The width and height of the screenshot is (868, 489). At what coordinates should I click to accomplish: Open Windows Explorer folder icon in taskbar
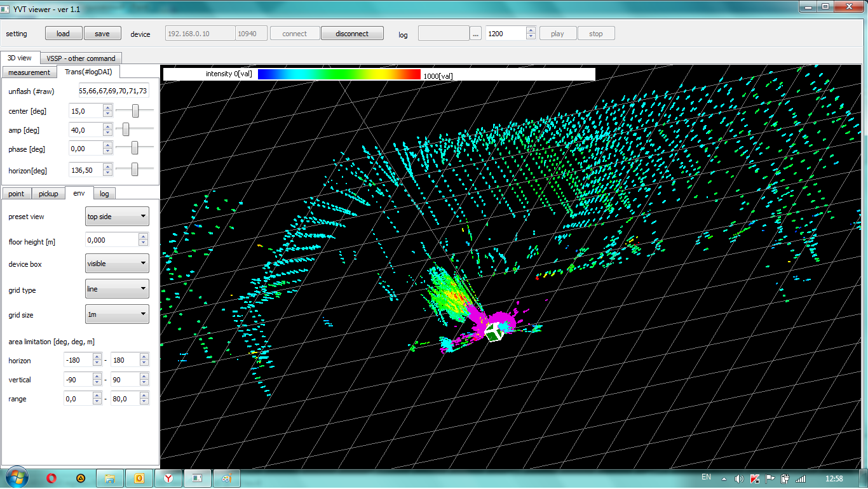coord(109,478)
